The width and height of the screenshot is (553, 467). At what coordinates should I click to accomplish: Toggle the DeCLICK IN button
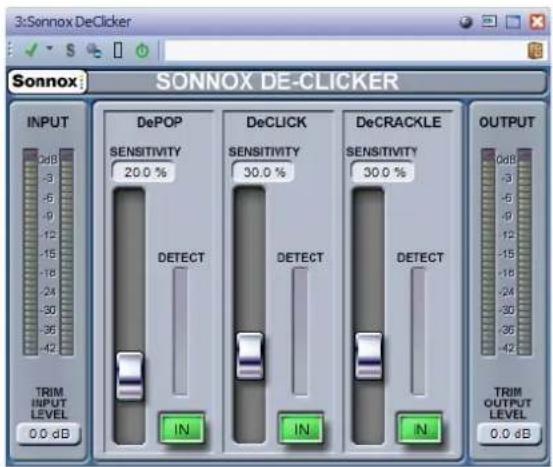coord(301,429)
